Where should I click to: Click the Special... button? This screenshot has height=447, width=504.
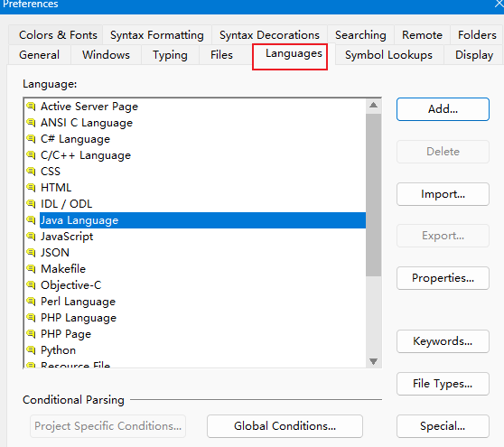(443, 426)
